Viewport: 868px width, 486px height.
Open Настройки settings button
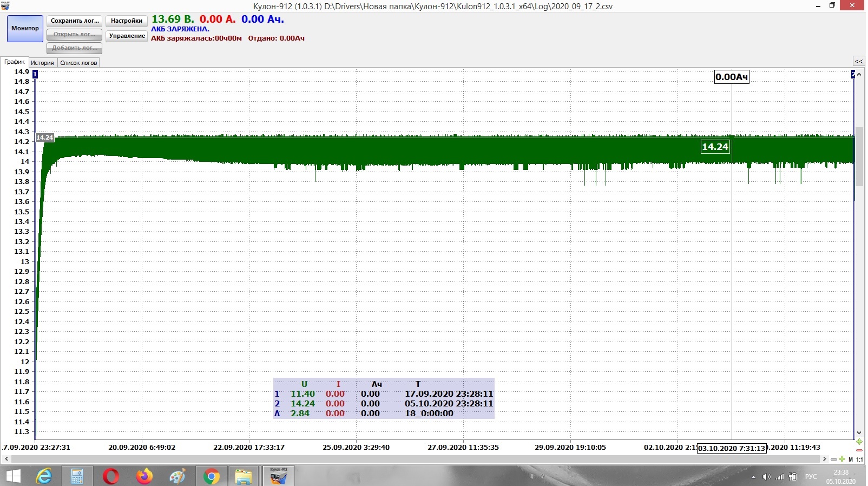[126, 21]
